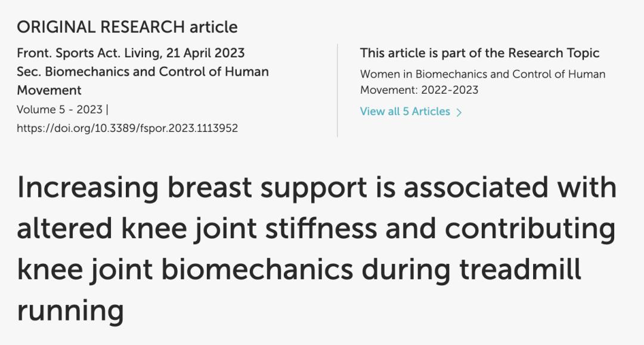The image size is (644, 345).
Task: Open the doi.org article DOI link
Action: click(x=127, y=128)
